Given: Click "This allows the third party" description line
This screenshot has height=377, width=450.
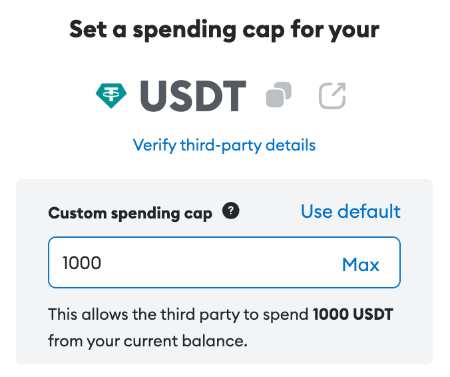Looking at the screenshot, I should (x=221, y=314).
